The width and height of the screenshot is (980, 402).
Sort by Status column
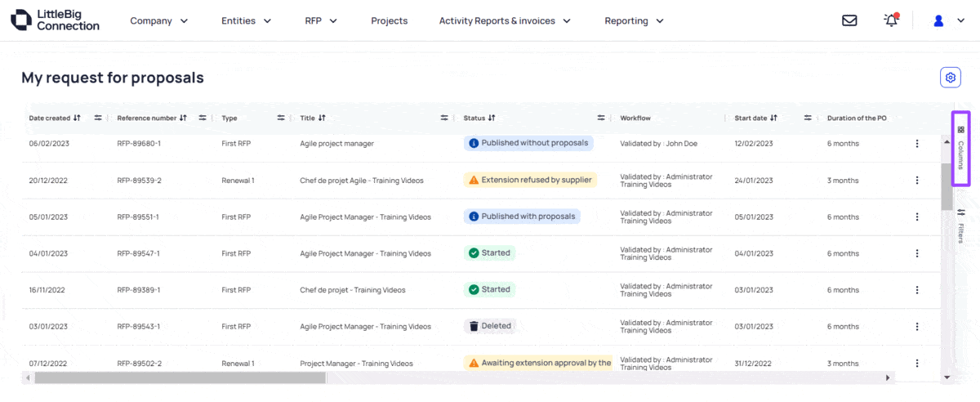coord(492,118)
